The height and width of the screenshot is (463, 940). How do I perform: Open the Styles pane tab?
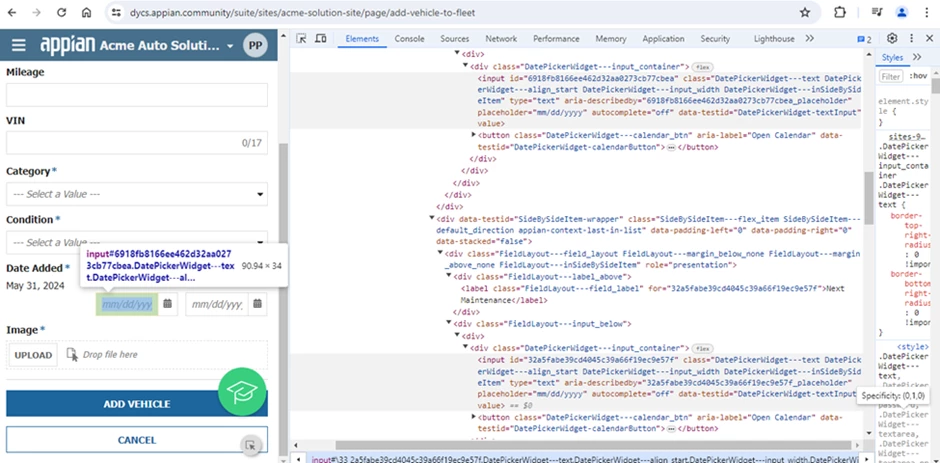[x=892, y=58]
